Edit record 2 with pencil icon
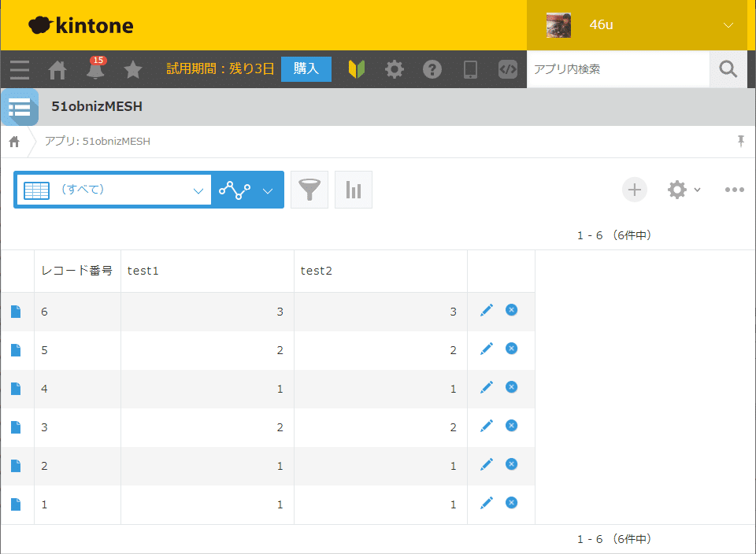 point(487,464)
